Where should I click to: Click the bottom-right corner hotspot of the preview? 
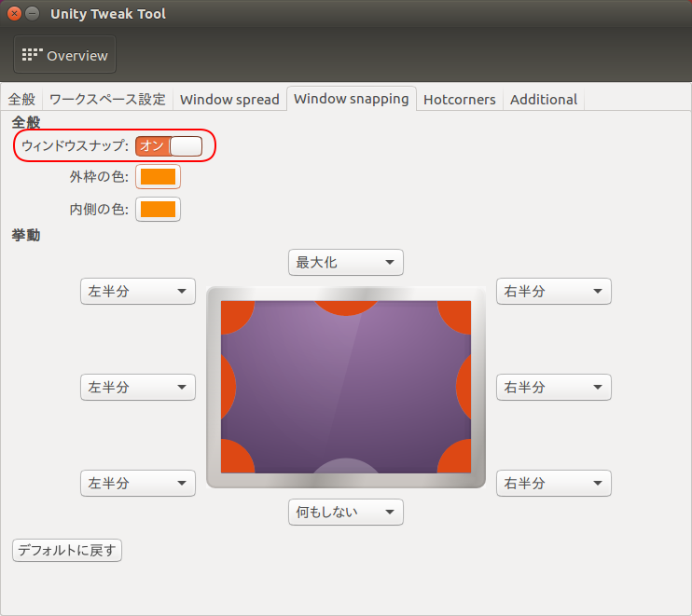click(x=456, y=459)
